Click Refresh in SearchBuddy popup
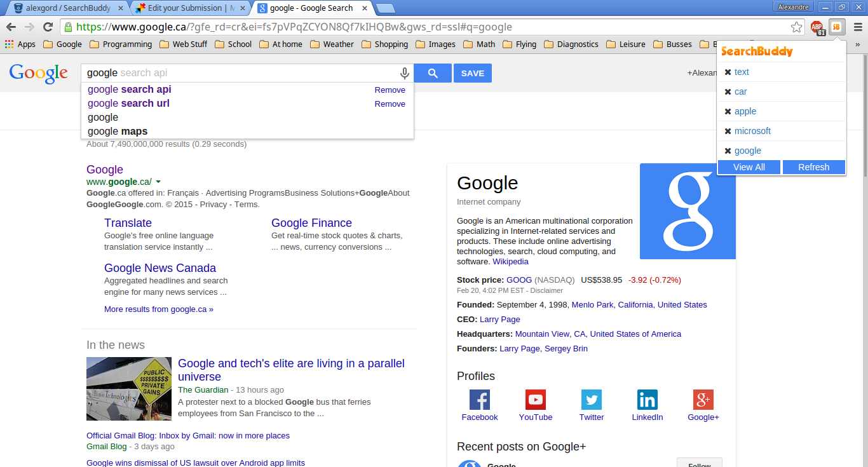This screenshot has width=868, height=467. pyautogui.click(x=814, y=167)
